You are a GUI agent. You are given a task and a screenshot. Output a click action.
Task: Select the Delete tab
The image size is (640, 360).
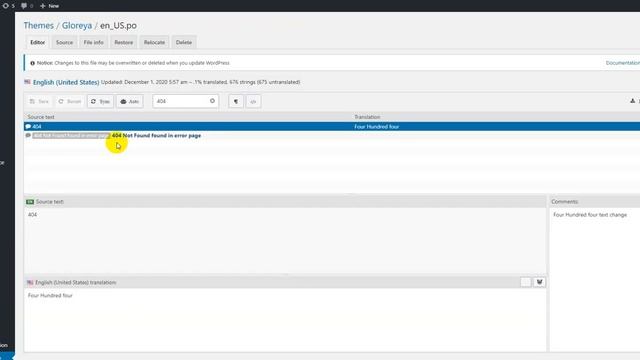coord(184,42)
